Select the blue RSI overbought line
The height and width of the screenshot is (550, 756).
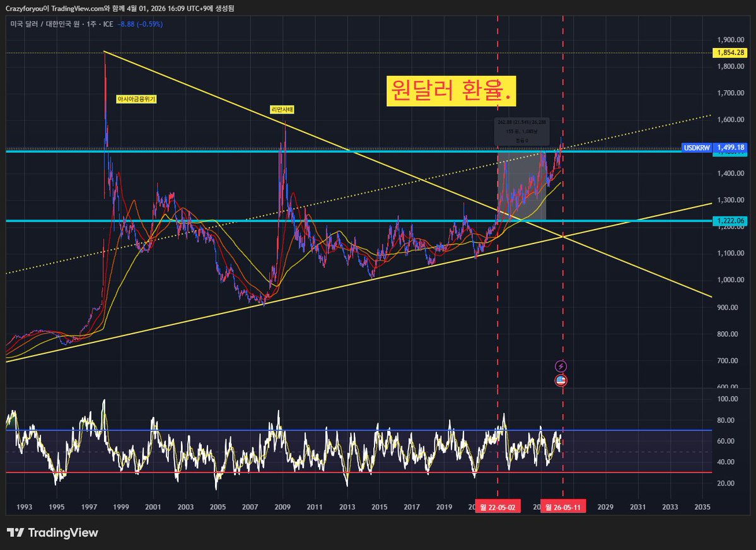[x=359, y=430]
